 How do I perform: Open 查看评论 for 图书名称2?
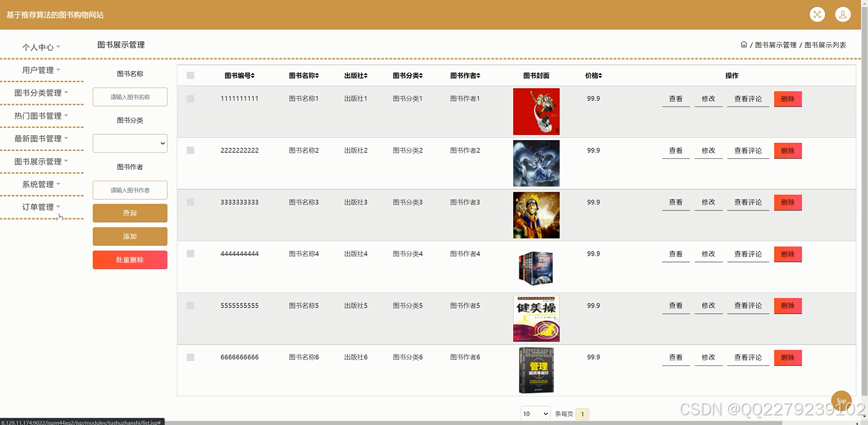(x=748, y=150)
